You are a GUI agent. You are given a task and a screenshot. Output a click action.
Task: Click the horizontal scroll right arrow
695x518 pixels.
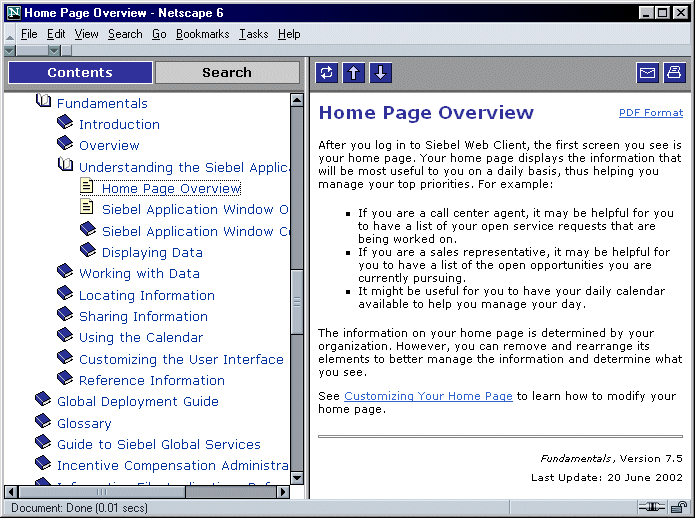click(x=283, y=492)
